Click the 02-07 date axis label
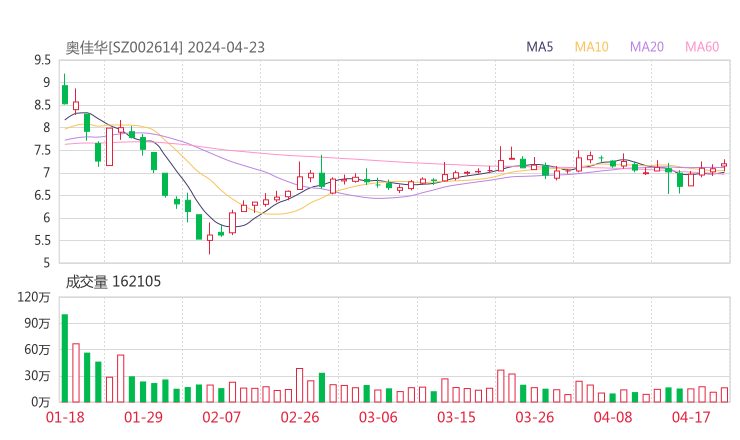Image resolution: width=740 pixels, height=440 pixels. (222, 417)
